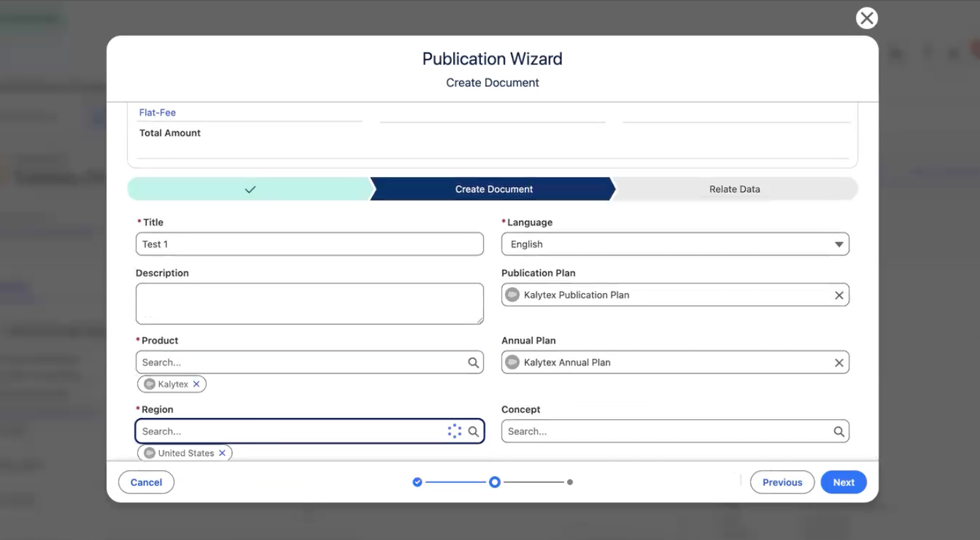The height and width of the screenshot is (540, 980).
Task: Click the Total Amount label
Action: [x=170, y=133]
